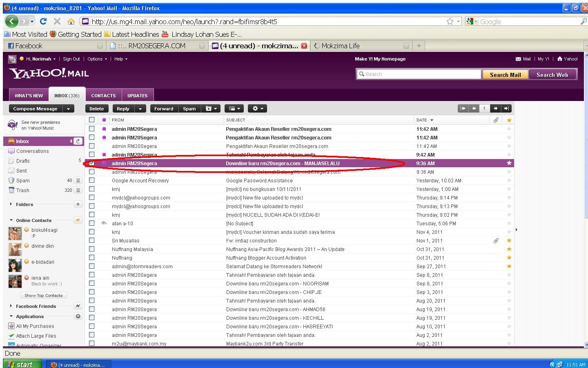Expand the Folders section
This screenshot has height=368, width=588.
(11, 204)
